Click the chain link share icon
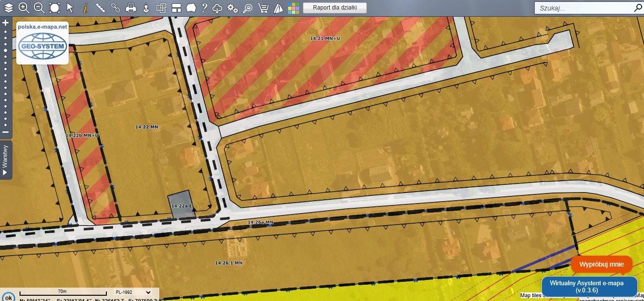Viewport: 644px width, 301px height. point(115,8)
